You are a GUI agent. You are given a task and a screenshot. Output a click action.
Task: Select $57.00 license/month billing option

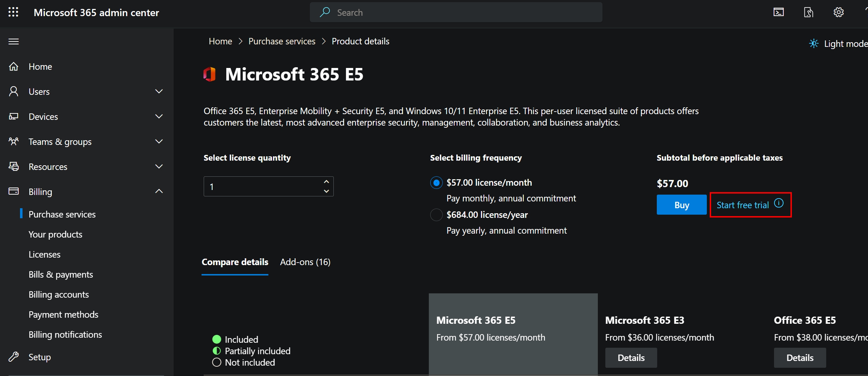click(436, 183)
